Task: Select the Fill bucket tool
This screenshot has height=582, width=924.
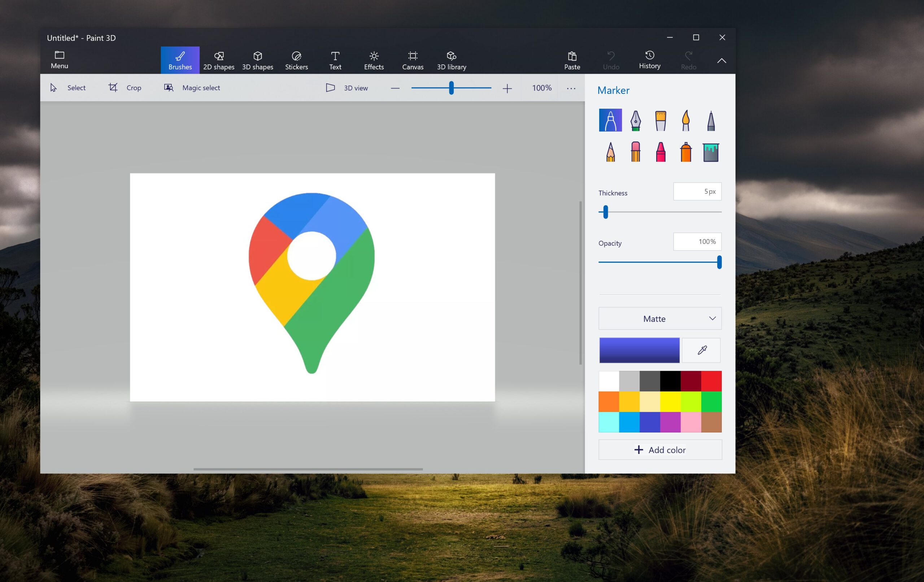Action: [x=711, y=152]
